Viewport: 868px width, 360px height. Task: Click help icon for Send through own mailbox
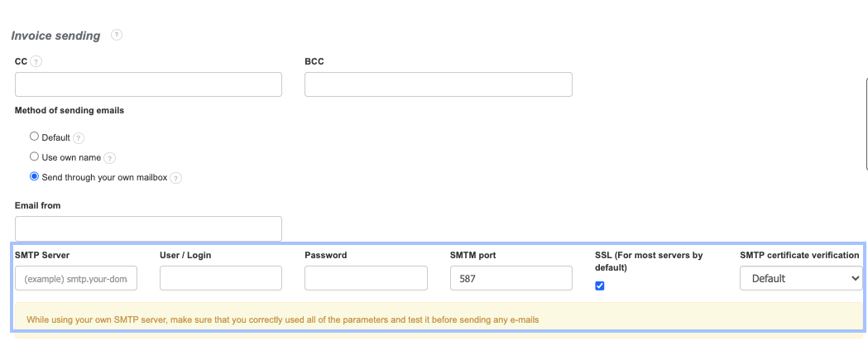[x=175, y=177]
